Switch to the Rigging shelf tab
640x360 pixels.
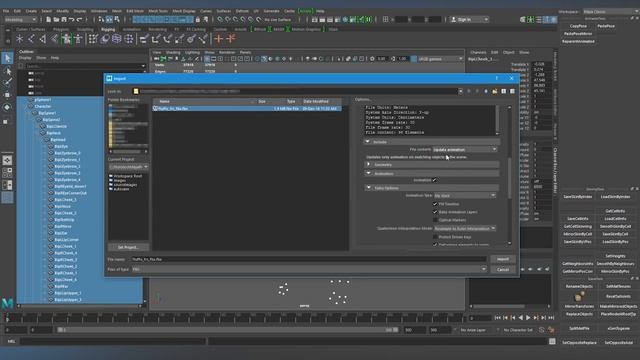click(x=108, y=29)
